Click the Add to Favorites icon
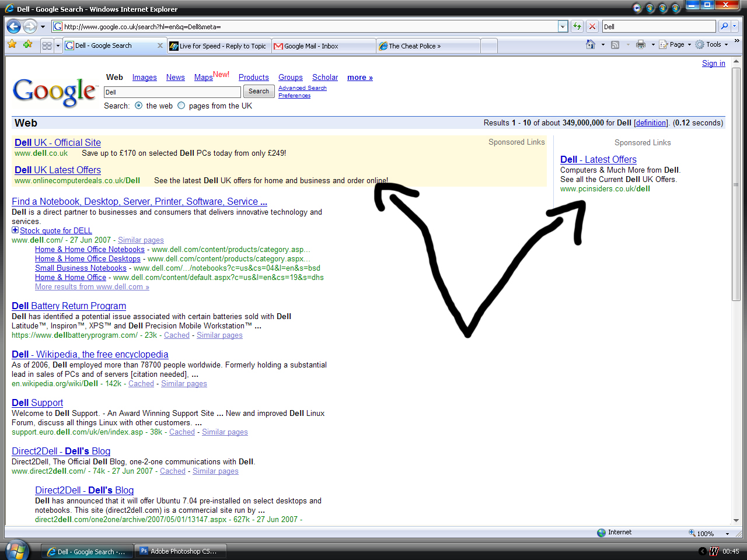This screenshot has width=747, height=560. click(x=27, y=44)
